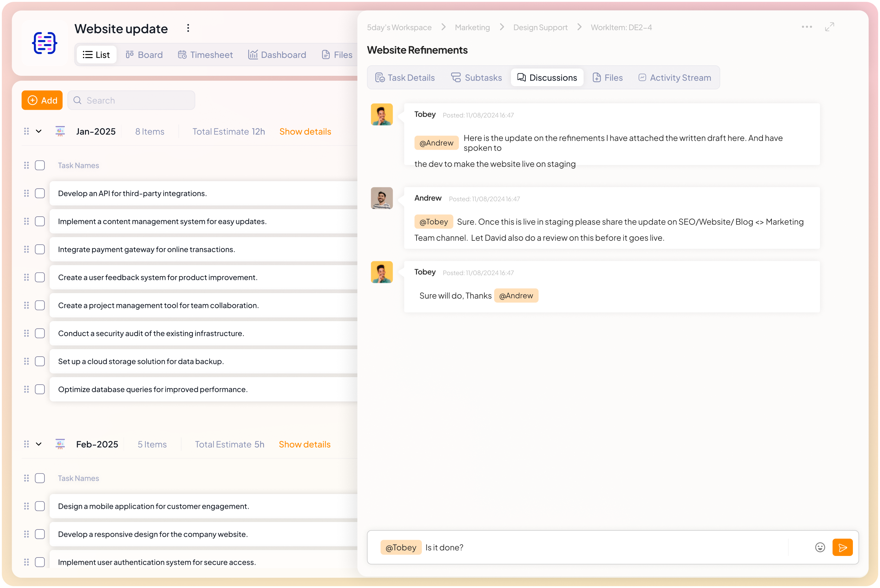
Task: Send the message with the send icon
Action: tap(842, 547)
